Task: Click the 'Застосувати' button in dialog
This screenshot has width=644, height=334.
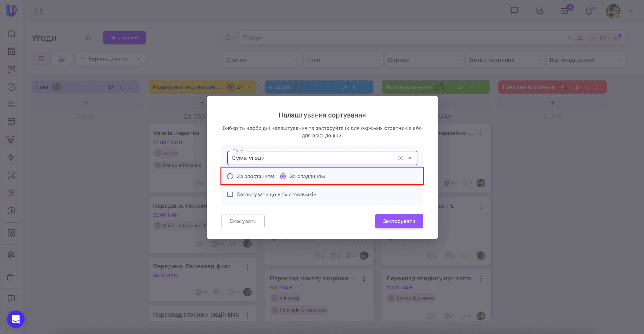Action: pos(399,221)
